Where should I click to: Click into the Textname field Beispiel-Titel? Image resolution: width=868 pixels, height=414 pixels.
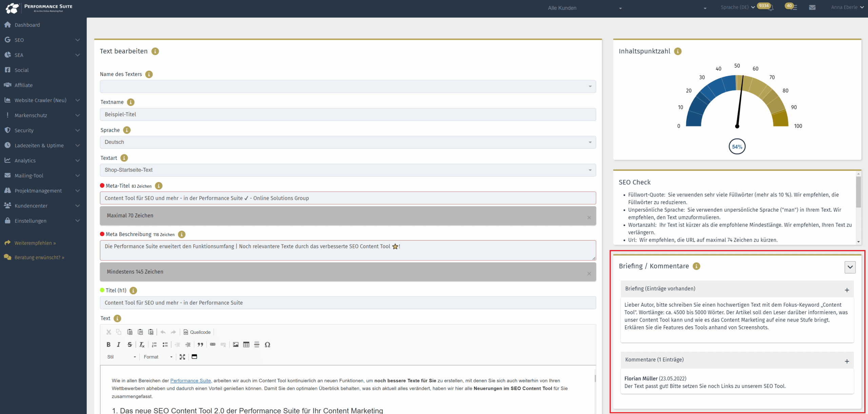click(x=348, y=114)
